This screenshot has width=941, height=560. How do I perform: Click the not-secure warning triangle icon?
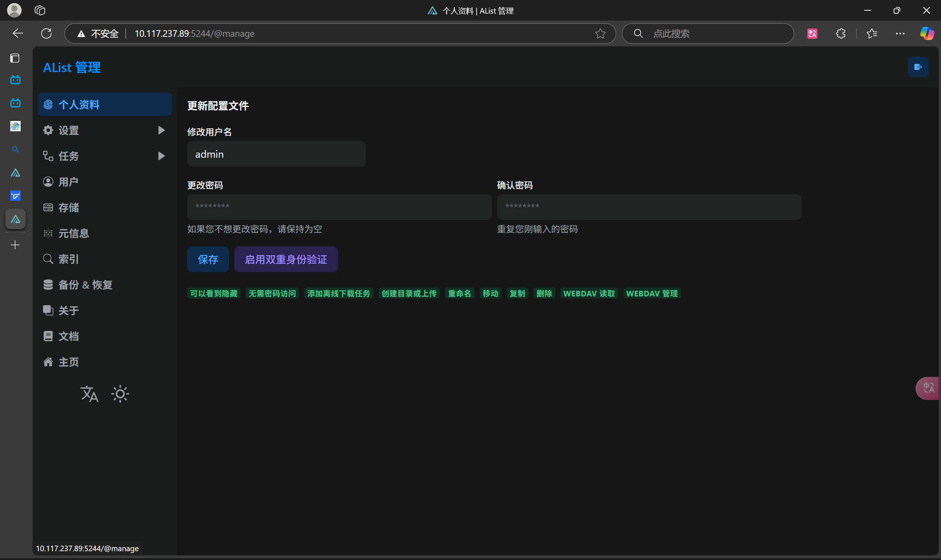(x=81, y=33)
